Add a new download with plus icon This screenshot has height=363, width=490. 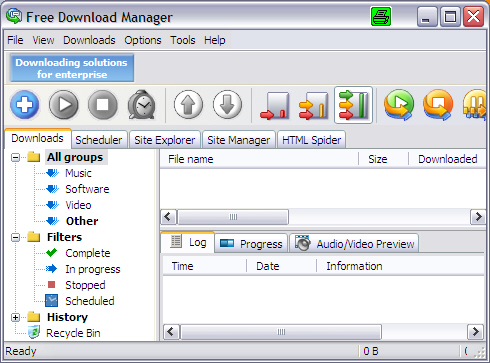pos(25,105)
